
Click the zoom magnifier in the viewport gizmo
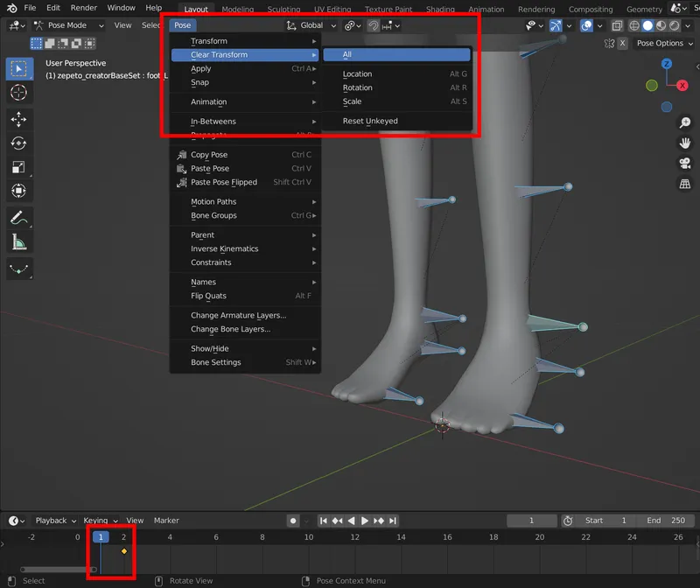click(686, 122)
